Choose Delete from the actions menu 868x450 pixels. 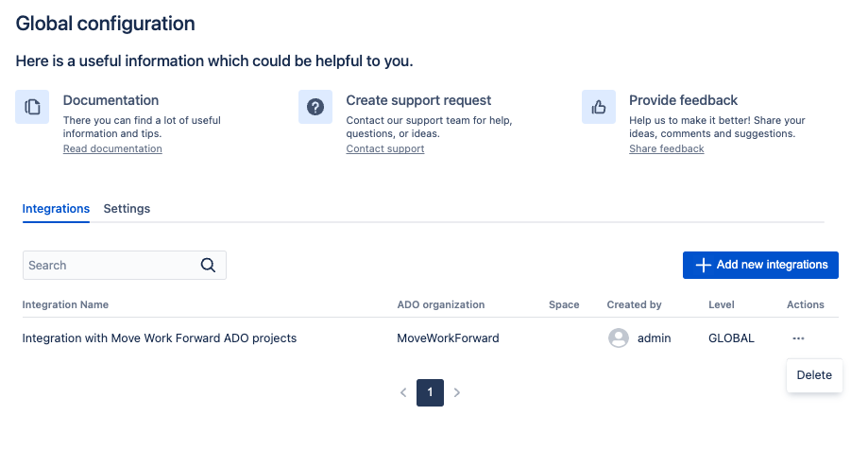[814, 375]
